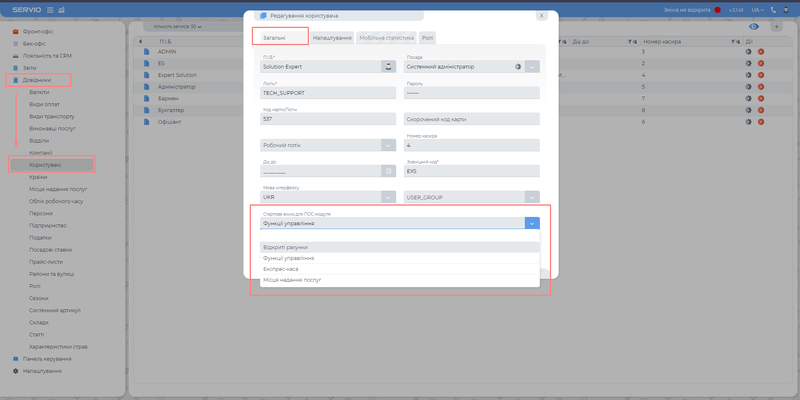Viewport: 800px width, 400px height.
Task: Toggle the eye visibility icon above table
Action: pyautogui.click(x=753, y=26)
